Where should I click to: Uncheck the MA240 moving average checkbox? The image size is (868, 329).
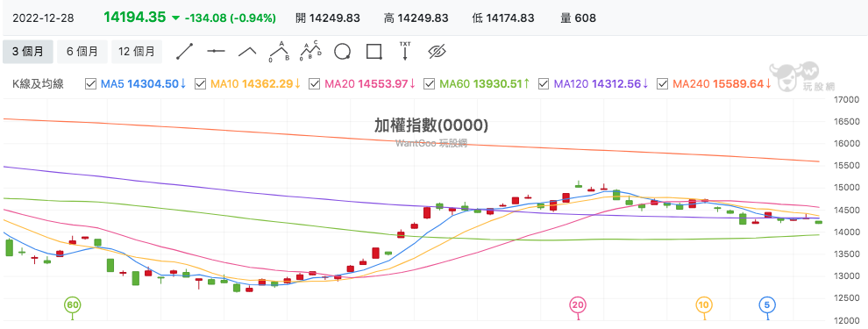[662, 83]
